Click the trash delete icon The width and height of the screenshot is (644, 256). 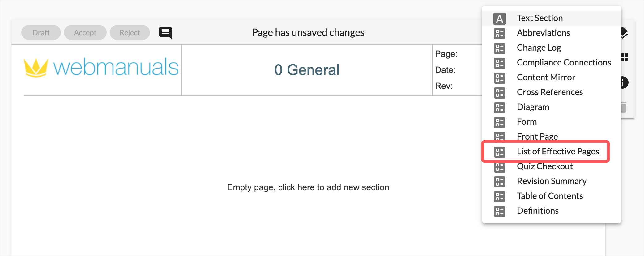pos(624,107)
